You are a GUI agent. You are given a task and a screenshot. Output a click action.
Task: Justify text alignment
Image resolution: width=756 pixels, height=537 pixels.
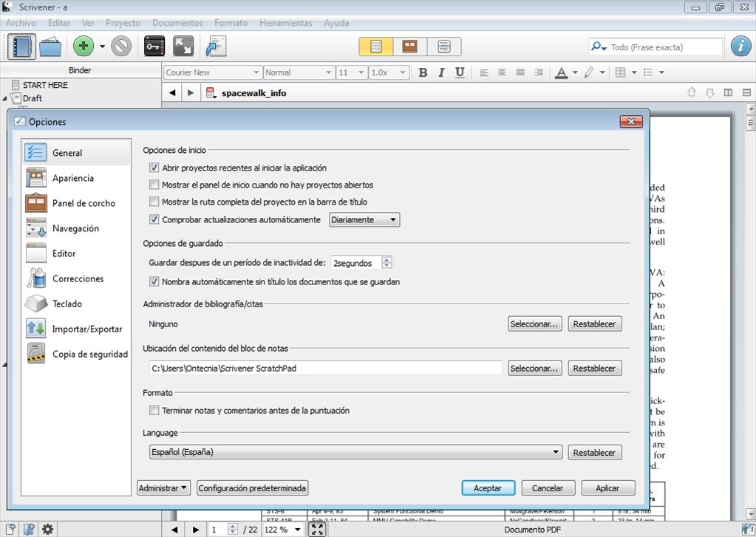(520, 72)
